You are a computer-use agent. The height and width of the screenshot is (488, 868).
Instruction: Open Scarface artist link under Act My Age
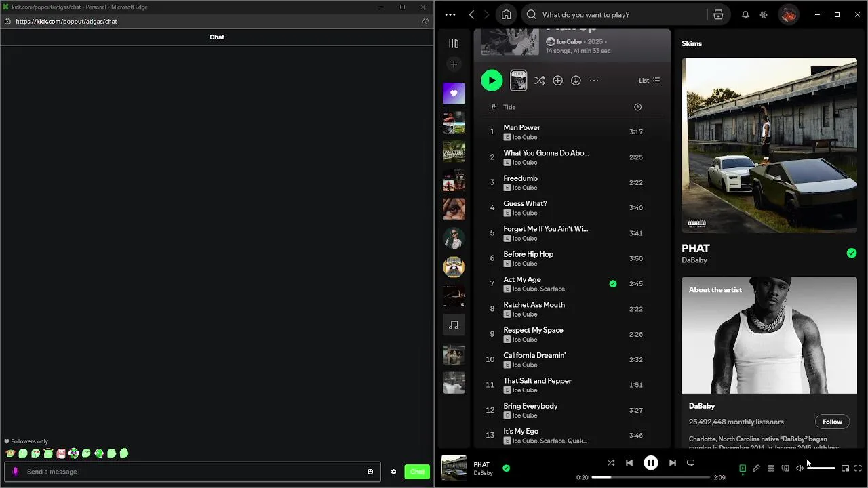coord(552,289)
